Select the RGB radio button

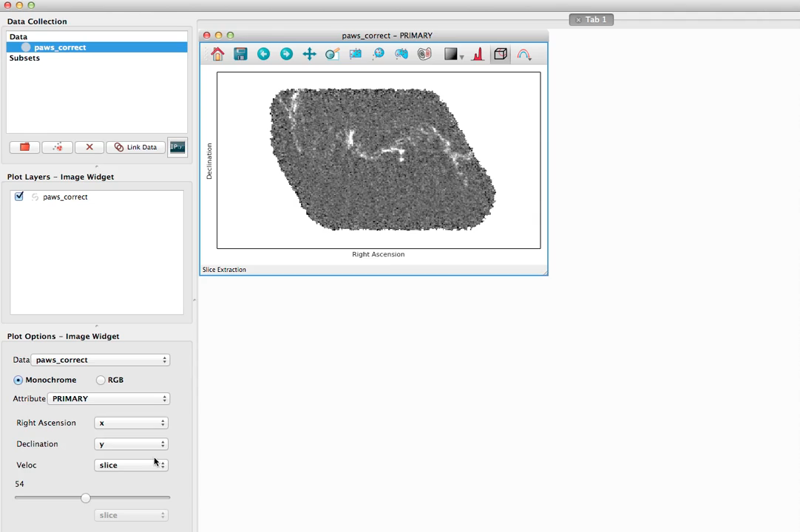pyautogui.click(x=101, y=380)
